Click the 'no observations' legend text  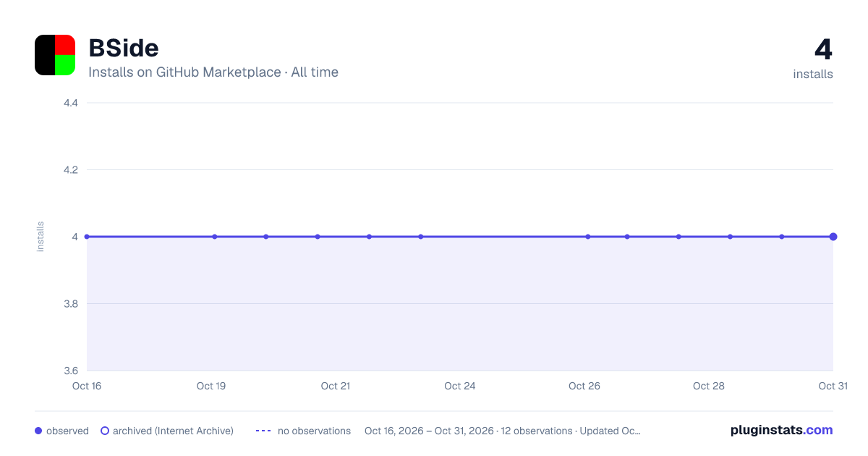coord(314,431)
